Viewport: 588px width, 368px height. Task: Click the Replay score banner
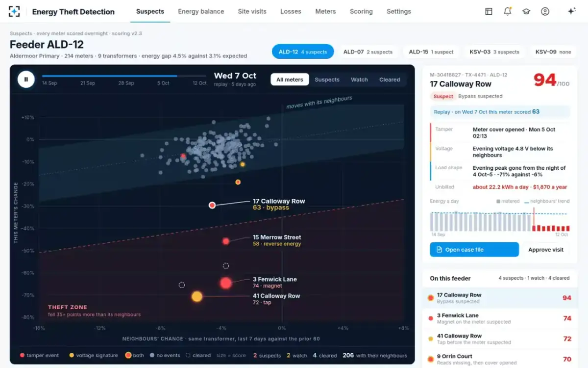pyautogui.click(x=500, y=112)
